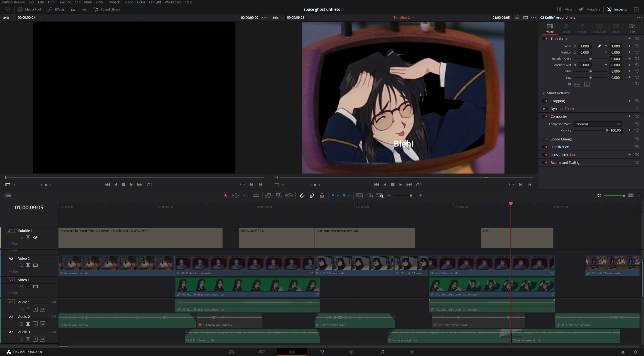Viewport: 644px width, 356px height.
Task: Click the Index button in top toolbar
Action: pos(83,9)
